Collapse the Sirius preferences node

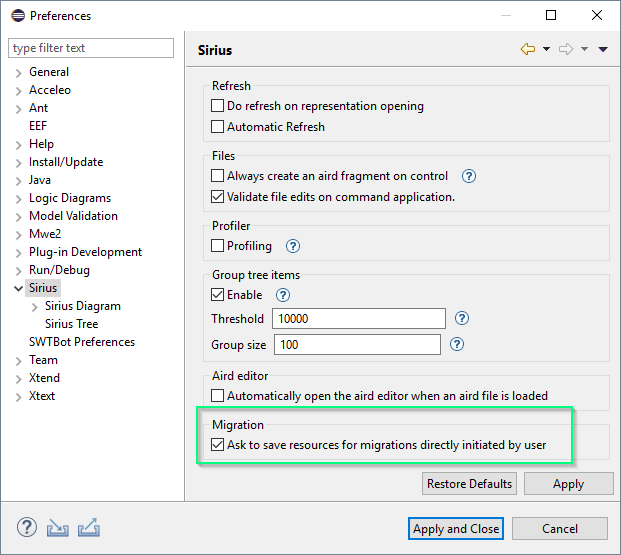[18, 288]
